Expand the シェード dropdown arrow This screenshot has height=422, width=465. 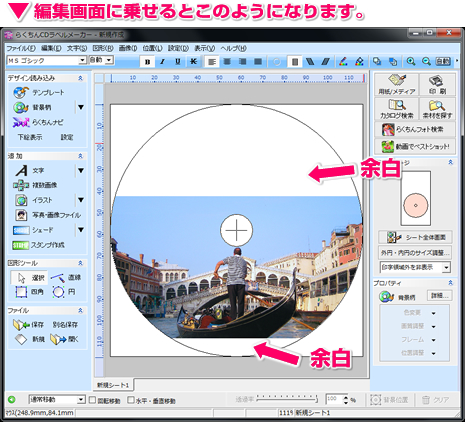(81, 230)
